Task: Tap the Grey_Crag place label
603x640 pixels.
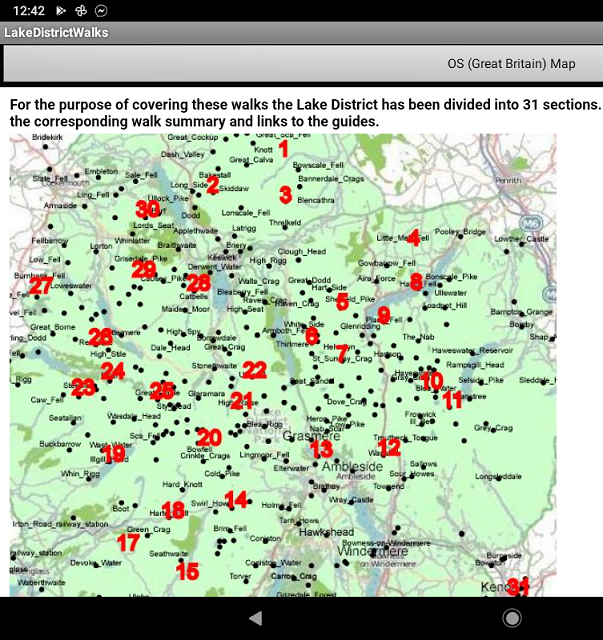Action: coord(493,428)
